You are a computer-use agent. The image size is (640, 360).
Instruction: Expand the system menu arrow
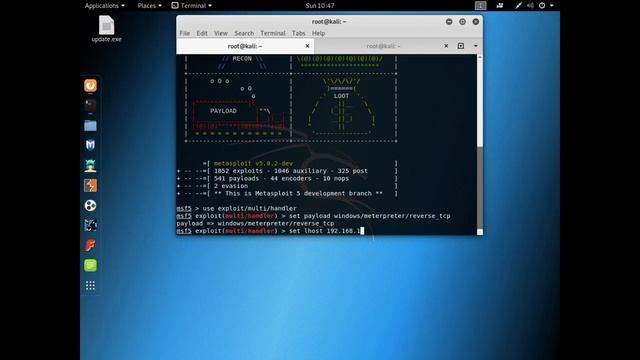tap(552, 5)
